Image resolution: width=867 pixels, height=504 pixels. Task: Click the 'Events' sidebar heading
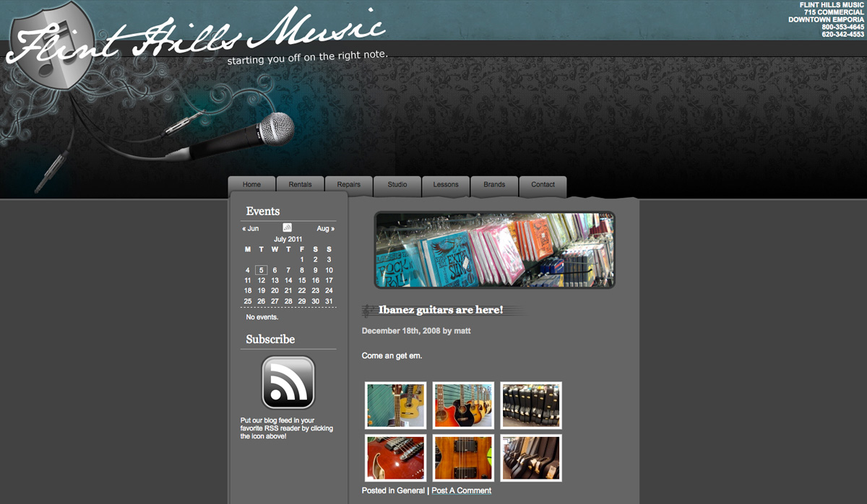(x=263, y=212)
